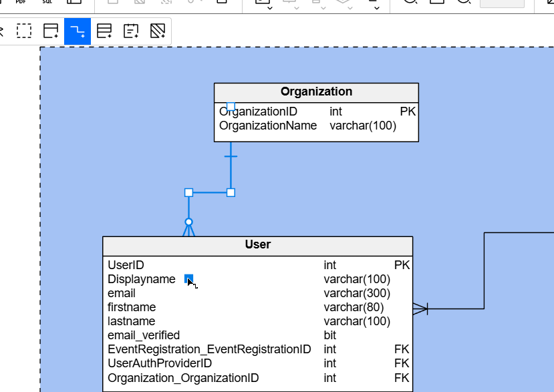Viewport: 554px width, 392px height.
Task: Click the reference handle inside Organization table
Action: tap(231, 107)
